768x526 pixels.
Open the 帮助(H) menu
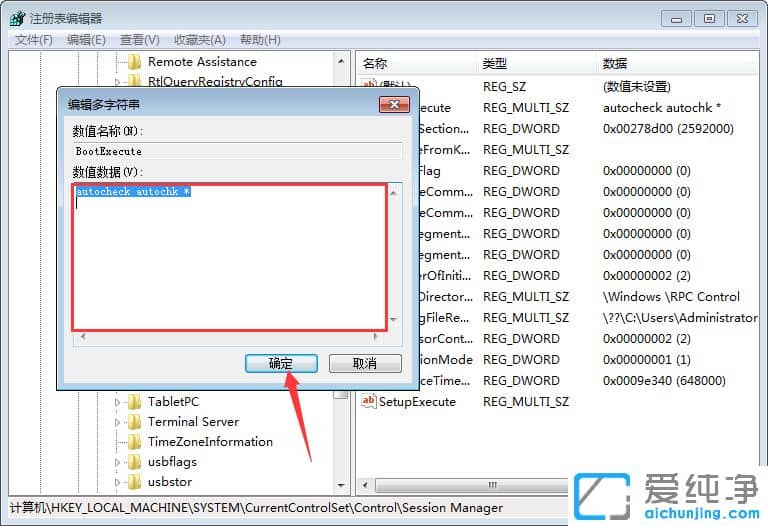click(x=260, y=40)
